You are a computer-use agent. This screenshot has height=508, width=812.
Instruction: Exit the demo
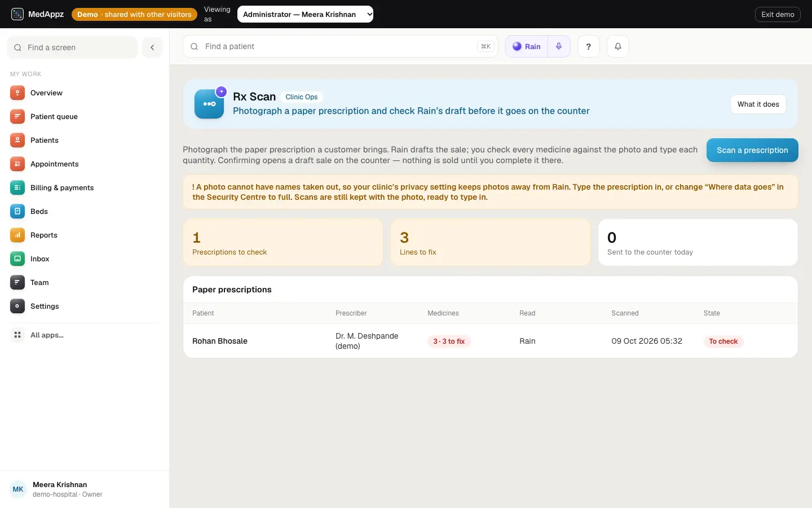(x=778, y=14)
